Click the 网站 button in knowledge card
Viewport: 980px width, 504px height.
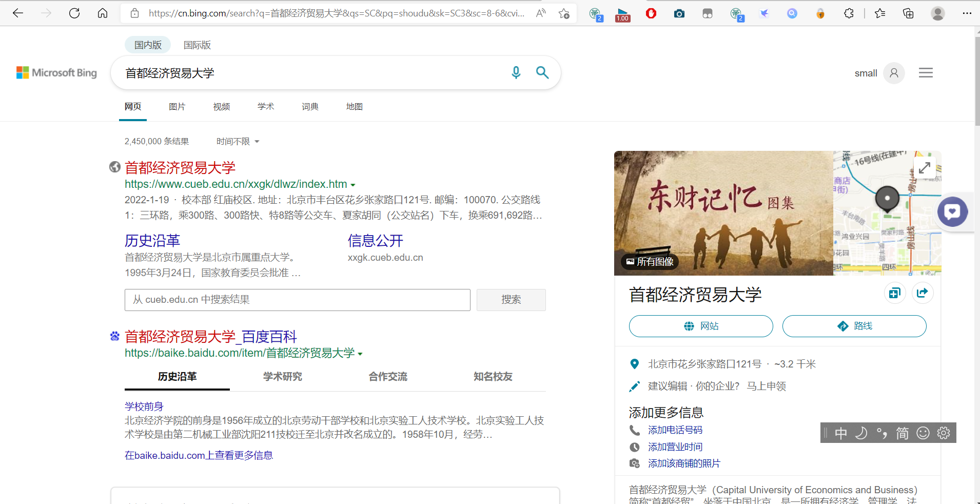point(701,326)
